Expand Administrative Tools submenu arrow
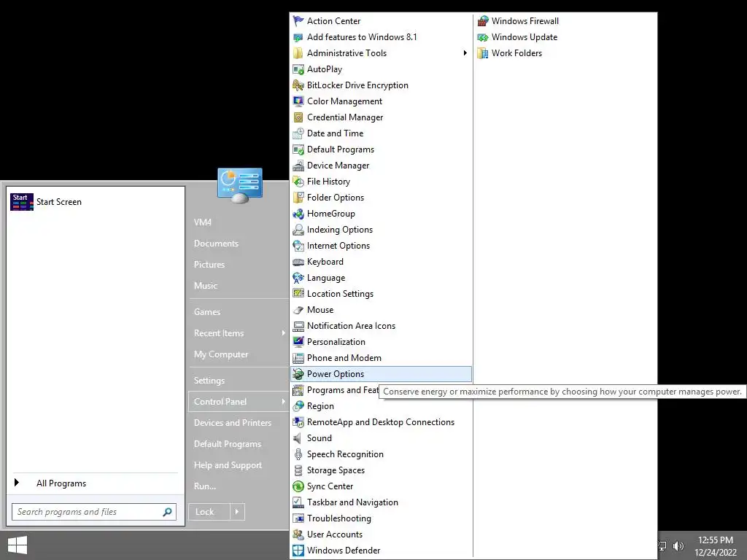747x560 pixels. (465, 52)
